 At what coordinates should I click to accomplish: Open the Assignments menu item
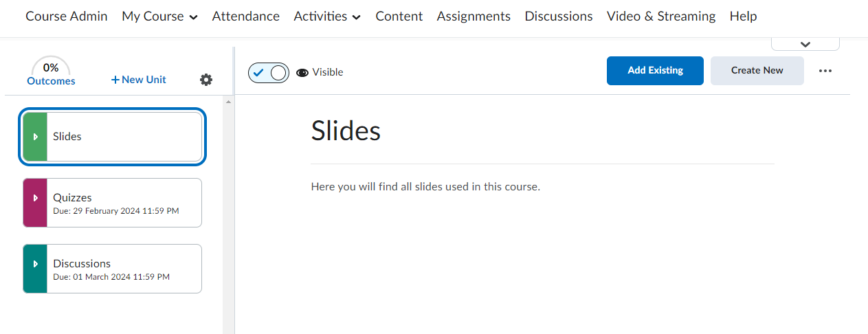[x=474, y=16]
